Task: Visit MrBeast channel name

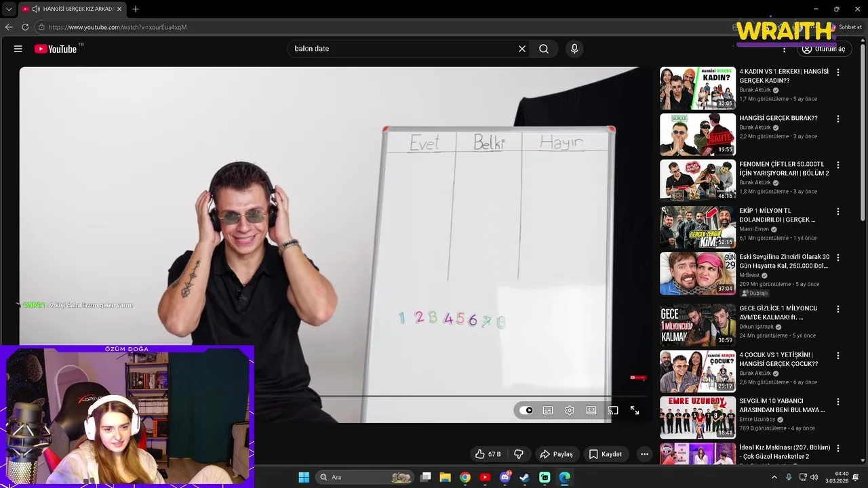Action: pyautogui.click(x=749, y=275)
